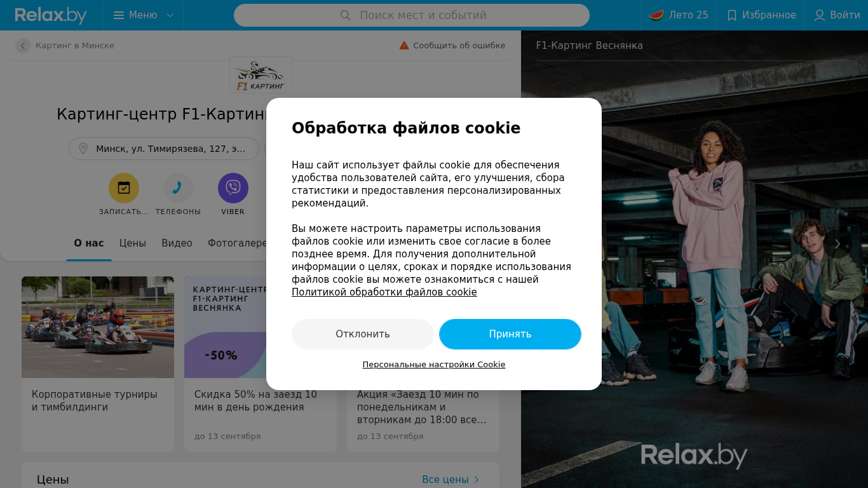Open the address Минск, ул. Тимирязева location pill

coord(164,149)
